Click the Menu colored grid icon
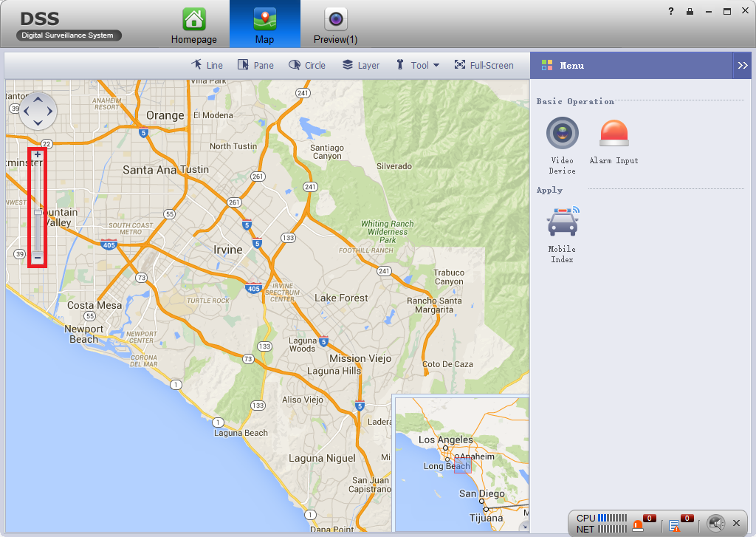 point(547,65)
